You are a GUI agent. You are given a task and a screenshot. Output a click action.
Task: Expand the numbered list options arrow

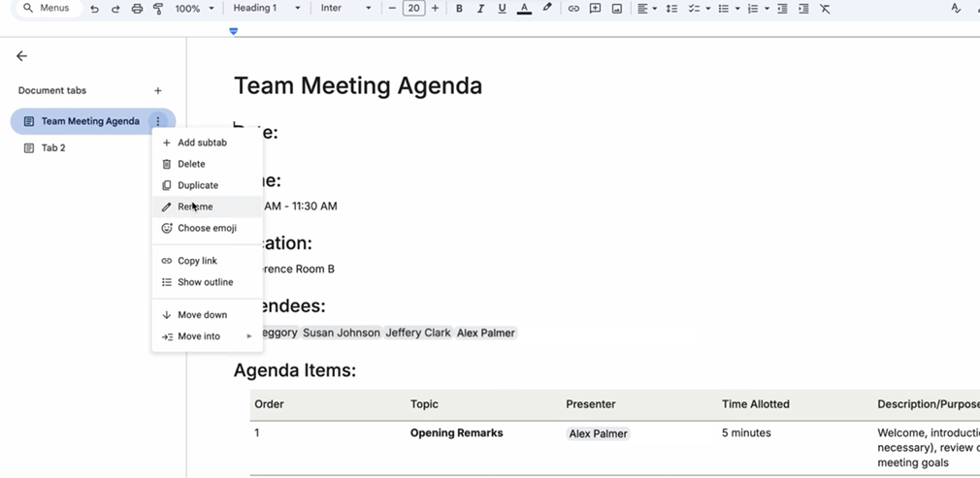767,9
